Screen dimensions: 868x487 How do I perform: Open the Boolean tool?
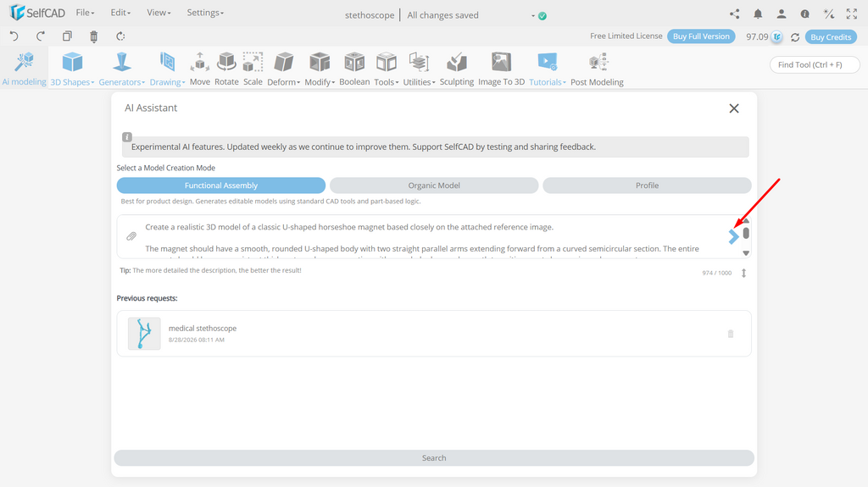coord(354,69)
